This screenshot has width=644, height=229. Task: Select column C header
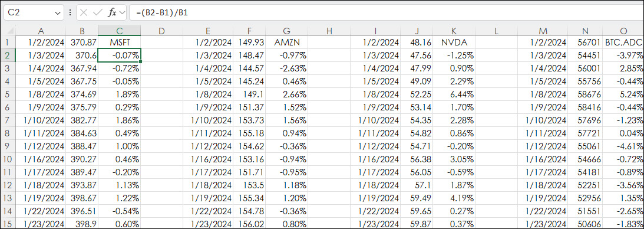[x=120, y=31]
